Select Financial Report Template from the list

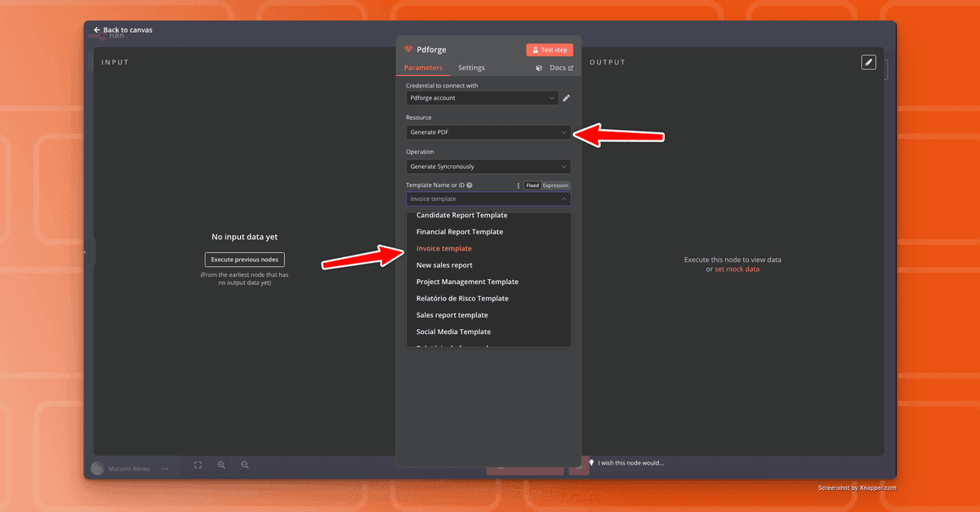tap(459, 231)
